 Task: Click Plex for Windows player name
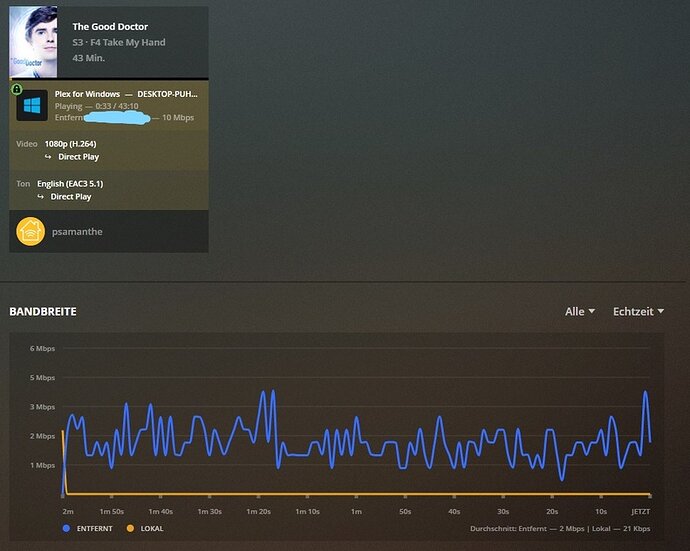click(x=87, y=94)
